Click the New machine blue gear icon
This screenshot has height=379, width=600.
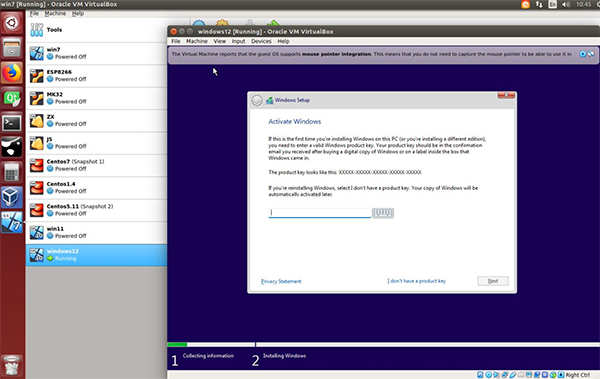click(x=199, y=22)
